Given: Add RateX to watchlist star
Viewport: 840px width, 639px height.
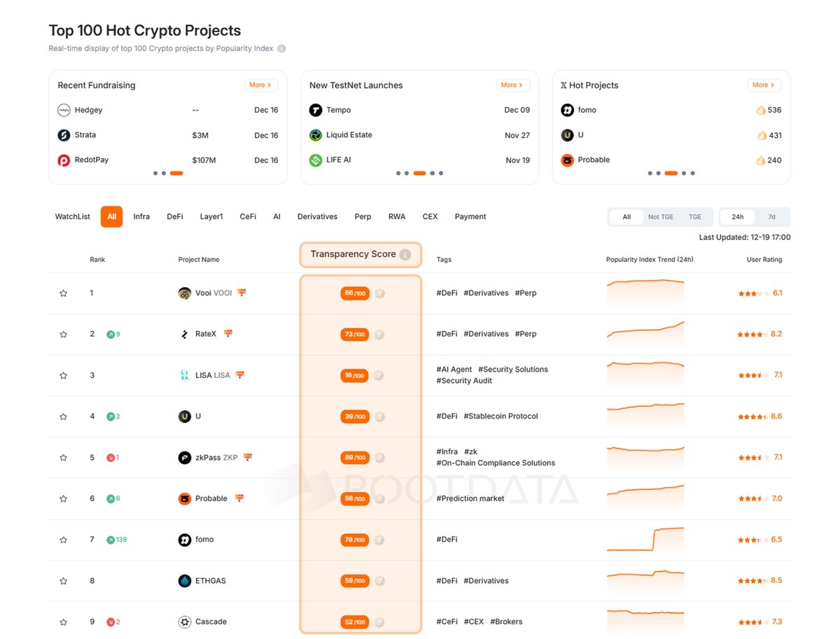Looking at the screenshot, I should click(64, 335).
